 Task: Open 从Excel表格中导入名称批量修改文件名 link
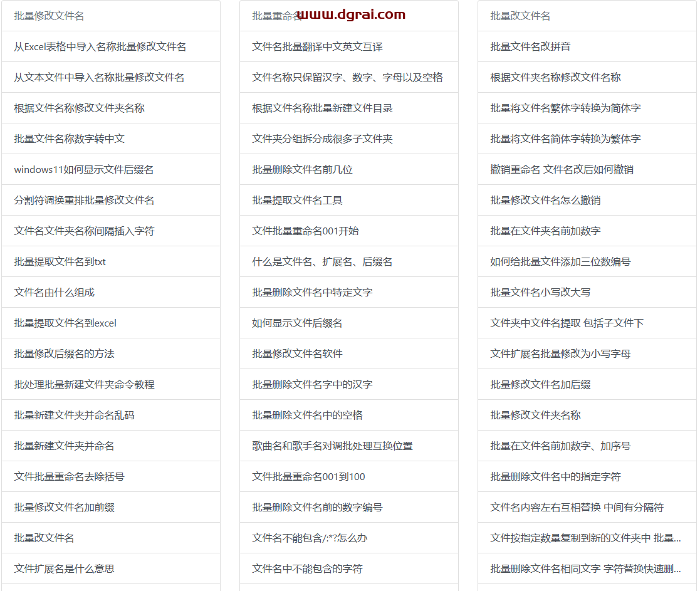[x=100, y=46]
